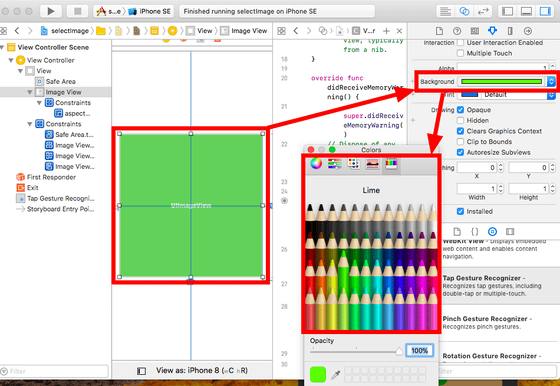Select the color palettes picker in Colors
Image resolution: width=560 pixels, height=386 pixels.
pos(353,164)
